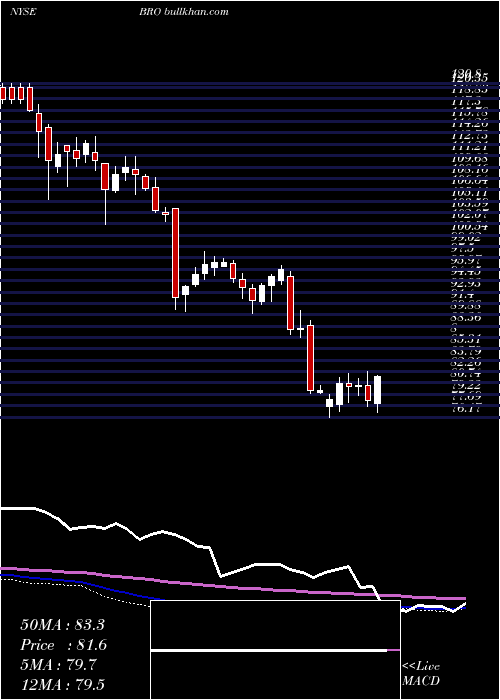Click the 94.45 price axis label
The height and width of the screenshot is (700, 500).
(468, 272)
